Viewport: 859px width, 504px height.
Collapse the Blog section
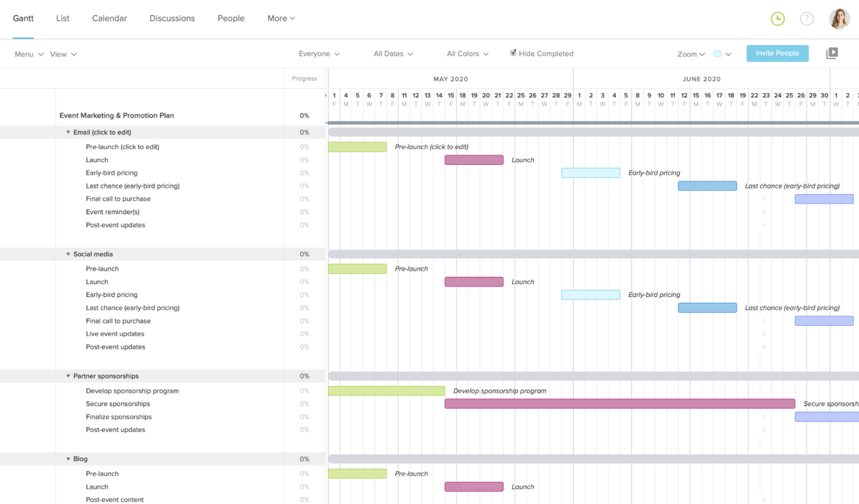(x=68, y=459)
